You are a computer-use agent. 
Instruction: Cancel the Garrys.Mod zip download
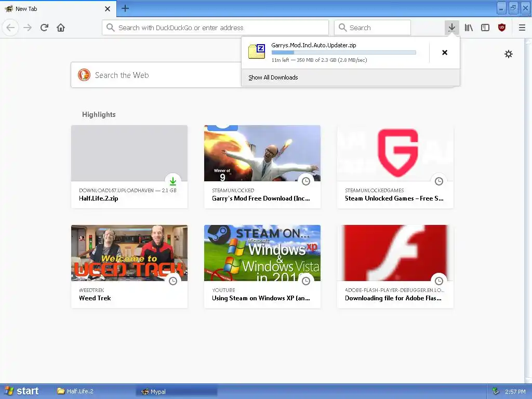click(445, 52)
